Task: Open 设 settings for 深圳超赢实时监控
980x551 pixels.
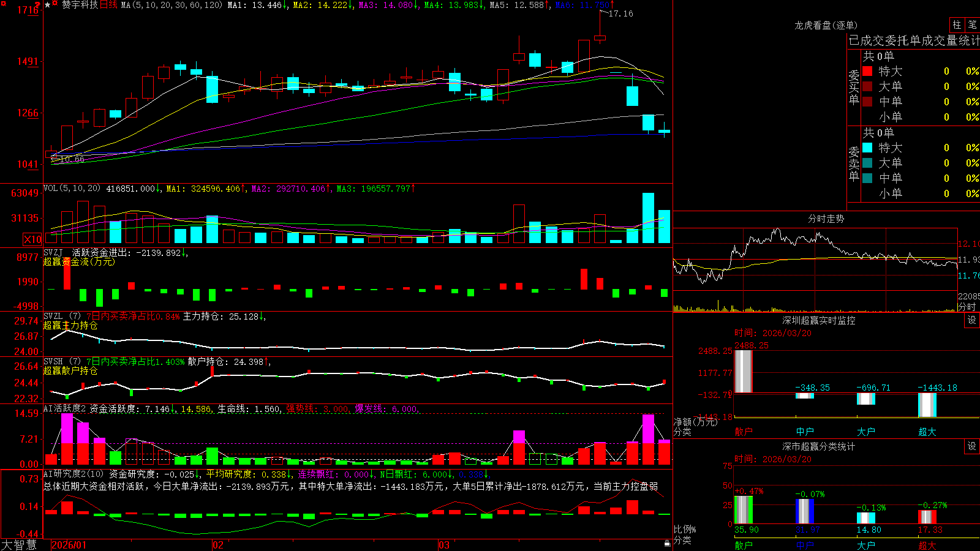Action: coord(972,320)
